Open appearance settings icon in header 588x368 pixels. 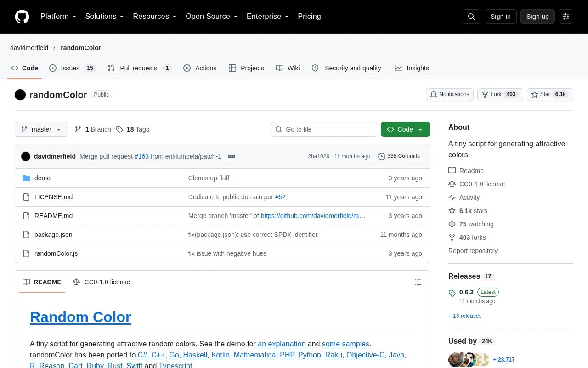tap(566, 17)
